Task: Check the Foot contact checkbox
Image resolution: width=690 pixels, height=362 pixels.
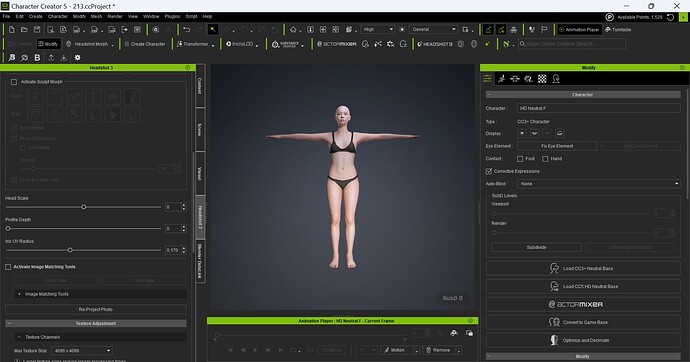Action: [520, 159]
